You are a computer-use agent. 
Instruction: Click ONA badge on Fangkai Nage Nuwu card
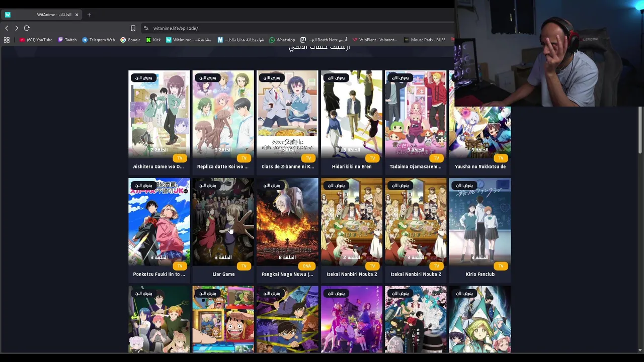tap(307, 266)
